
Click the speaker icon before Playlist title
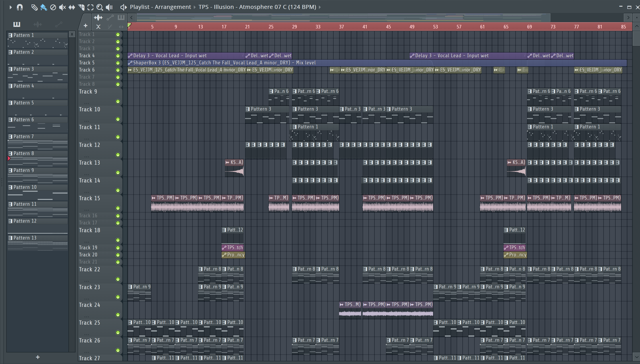[124, 7]
